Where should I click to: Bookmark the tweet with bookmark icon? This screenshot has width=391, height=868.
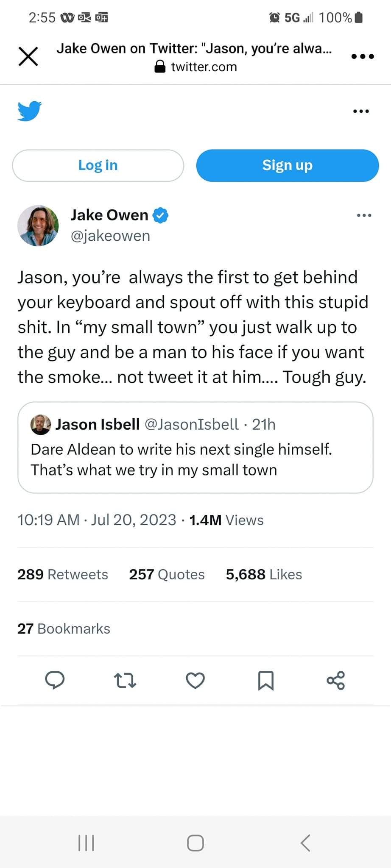click(x=266, y=681)
